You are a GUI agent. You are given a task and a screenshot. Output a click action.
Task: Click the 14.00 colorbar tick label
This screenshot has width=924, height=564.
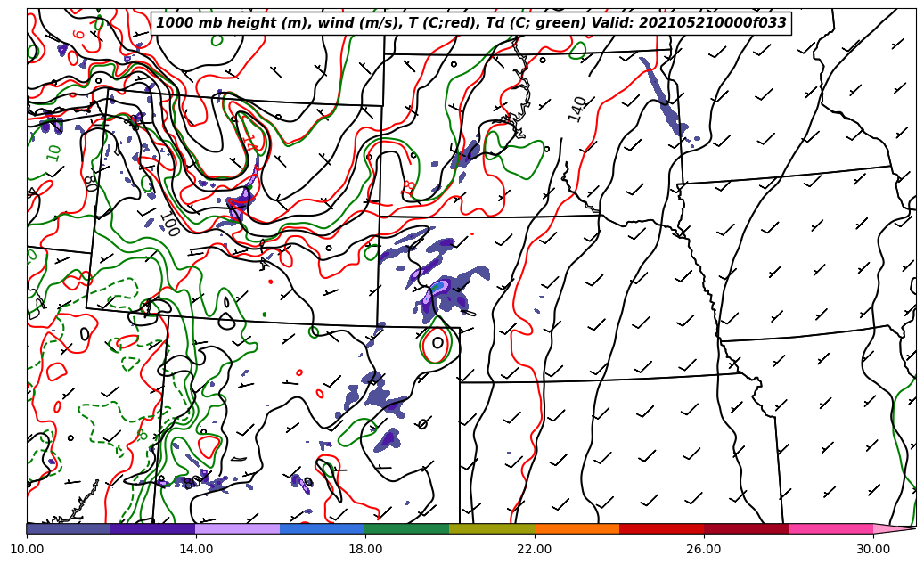click(196, 549)
